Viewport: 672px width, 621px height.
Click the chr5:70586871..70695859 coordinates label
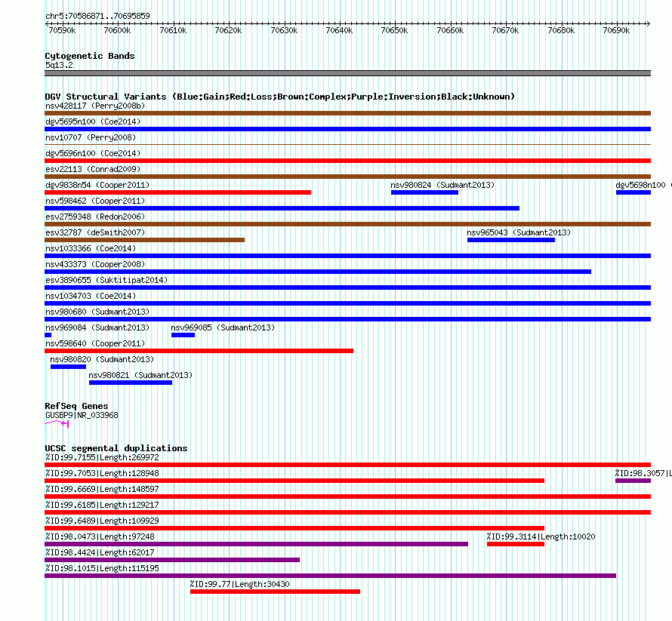click(97, 16)
